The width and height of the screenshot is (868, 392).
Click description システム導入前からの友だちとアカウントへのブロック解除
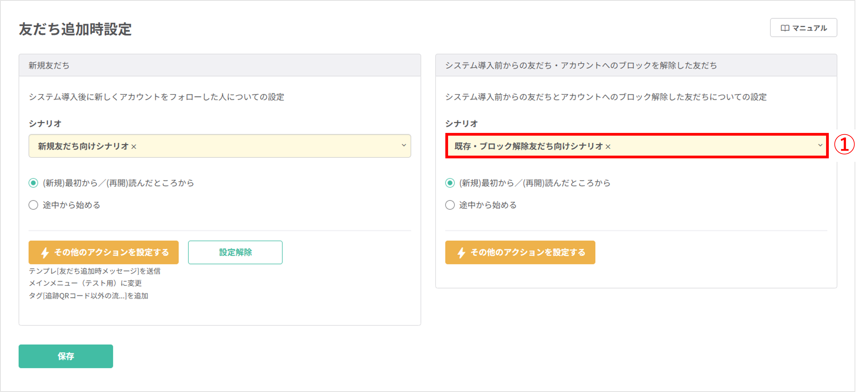click(606, 97)
